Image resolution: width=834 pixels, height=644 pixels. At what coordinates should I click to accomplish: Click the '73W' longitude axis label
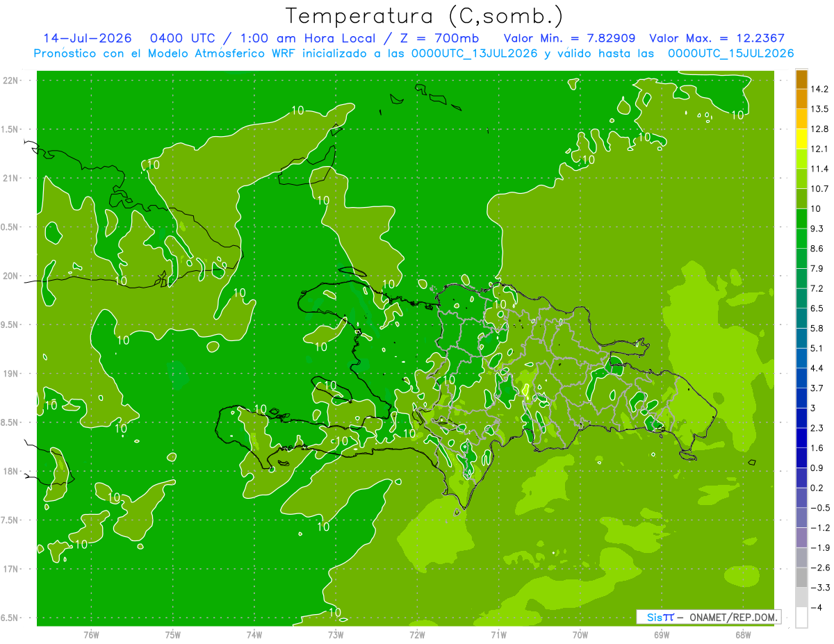[x=336, y=635]
